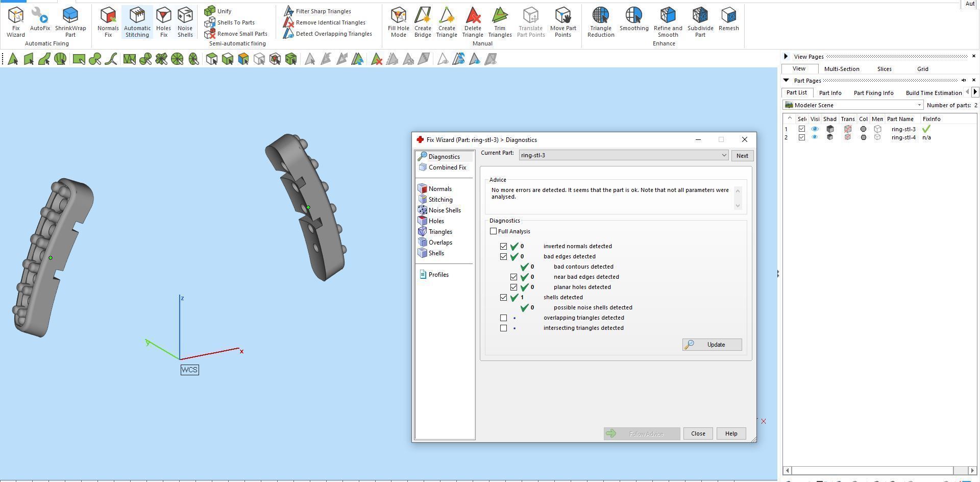
Task: Select the Create Bridge tool
Action: 423,22
